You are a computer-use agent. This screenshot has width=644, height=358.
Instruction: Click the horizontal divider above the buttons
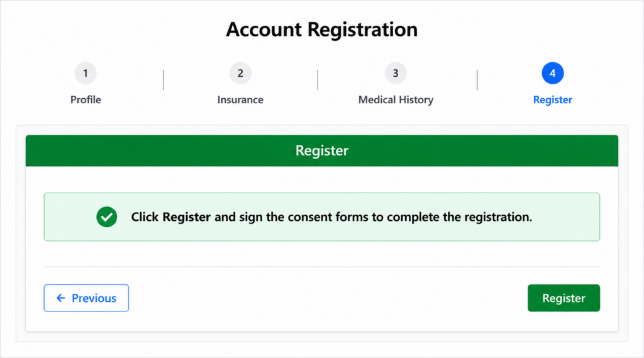pyautogui.click(x=321, y=267)
